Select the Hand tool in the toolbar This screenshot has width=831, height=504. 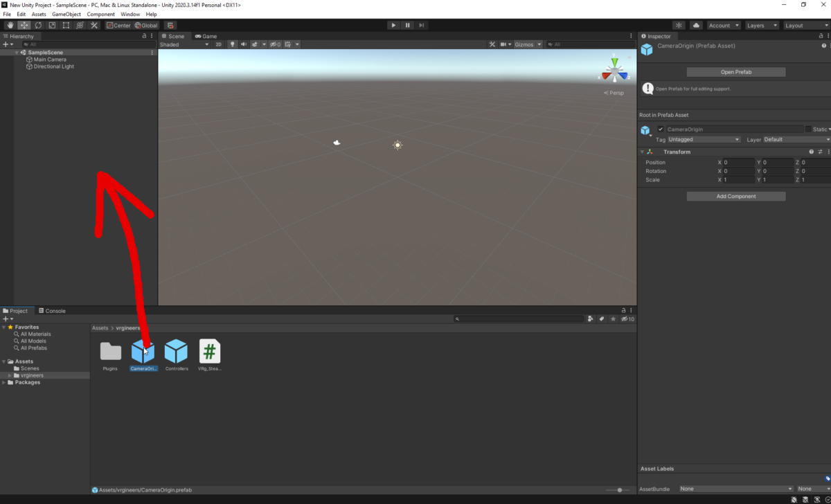tap(10, 25)
